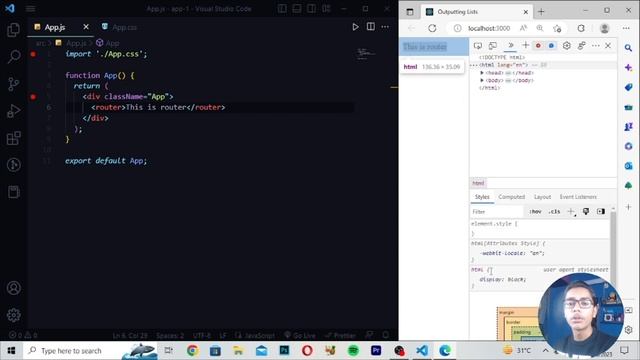Screen dimensions: 640x360
Task: Toggle device emulation in DevTools
Action: [493, 46]
